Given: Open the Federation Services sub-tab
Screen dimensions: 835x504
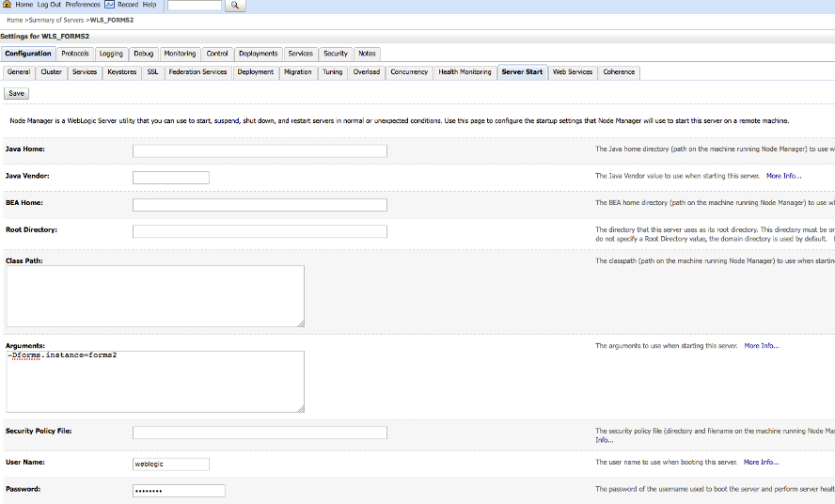Looking at the screenshot, I should (x=197, y=72).
